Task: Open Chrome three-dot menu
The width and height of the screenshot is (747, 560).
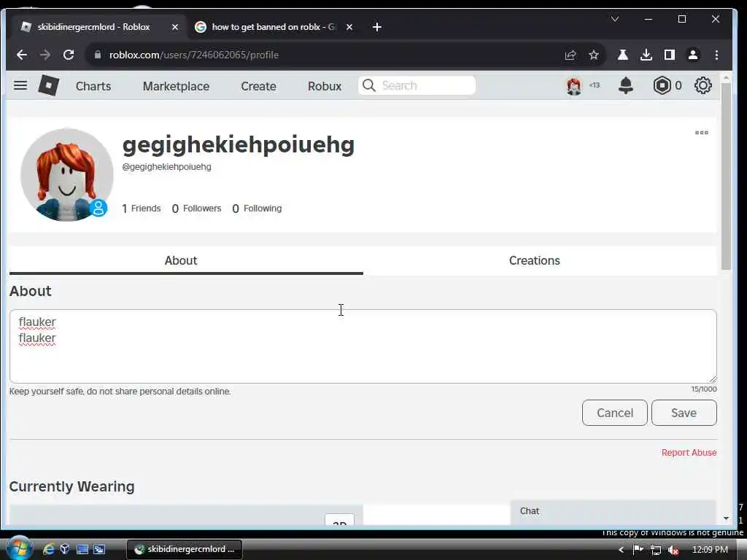Action: [716, 55]
